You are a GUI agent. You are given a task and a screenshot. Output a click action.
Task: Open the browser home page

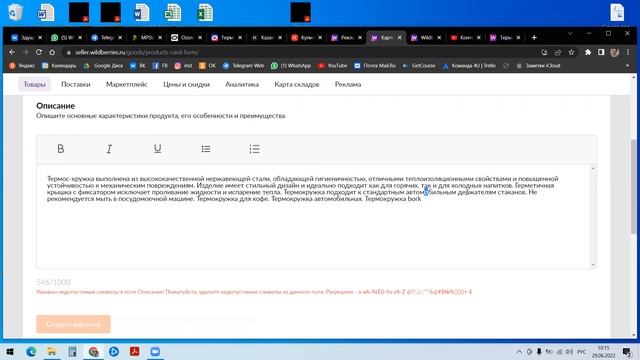pyautogui.click(x=52, y=52)
